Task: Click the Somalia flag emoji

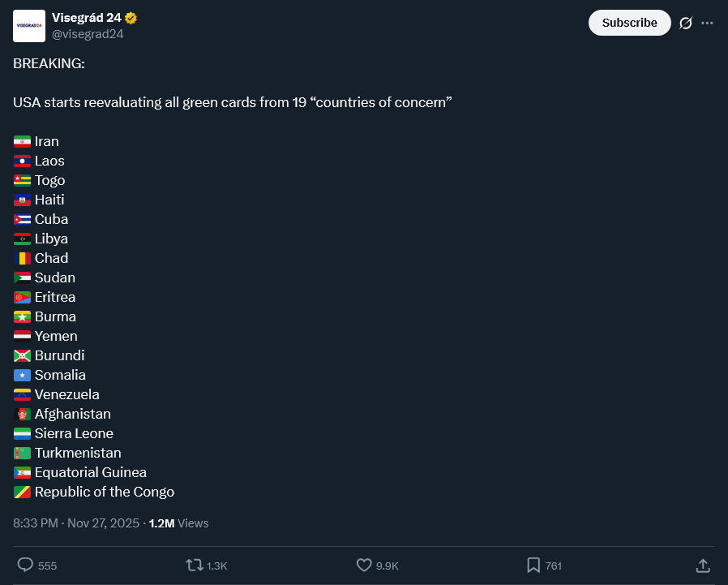Action: click(x=22, y=376)
